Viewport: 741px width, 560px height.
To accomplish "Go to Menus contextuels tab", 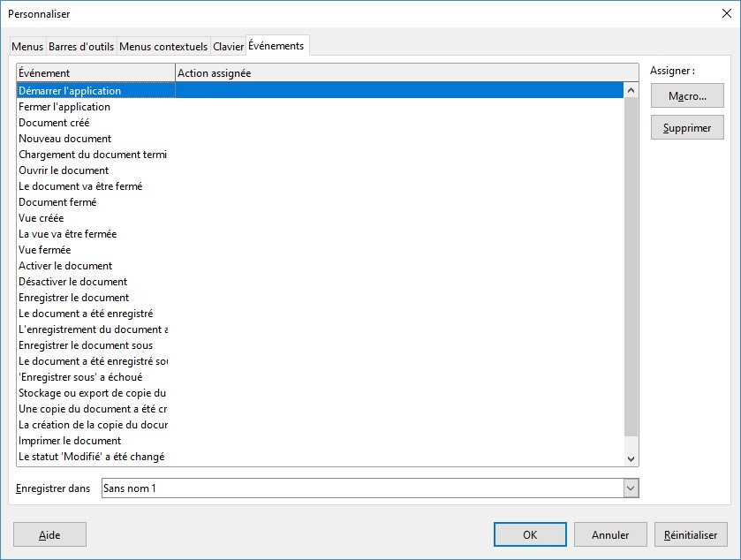I will pos(163,47).
